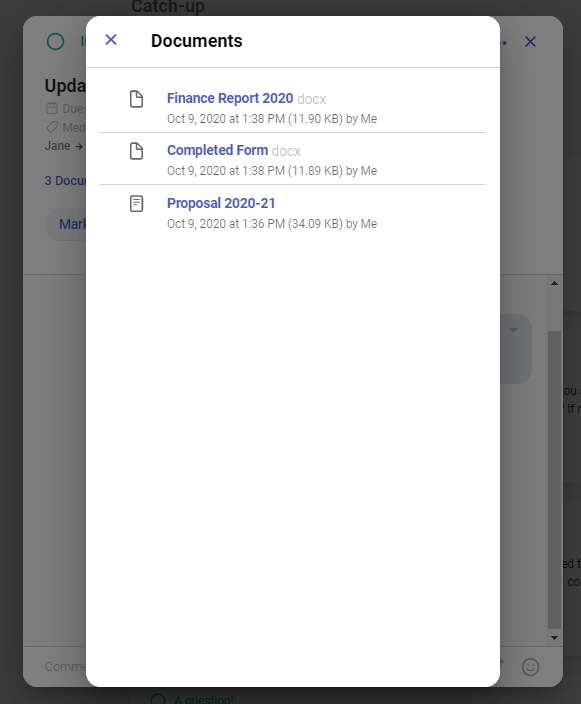
Task: Click the Comment input field
Action: 66,666
